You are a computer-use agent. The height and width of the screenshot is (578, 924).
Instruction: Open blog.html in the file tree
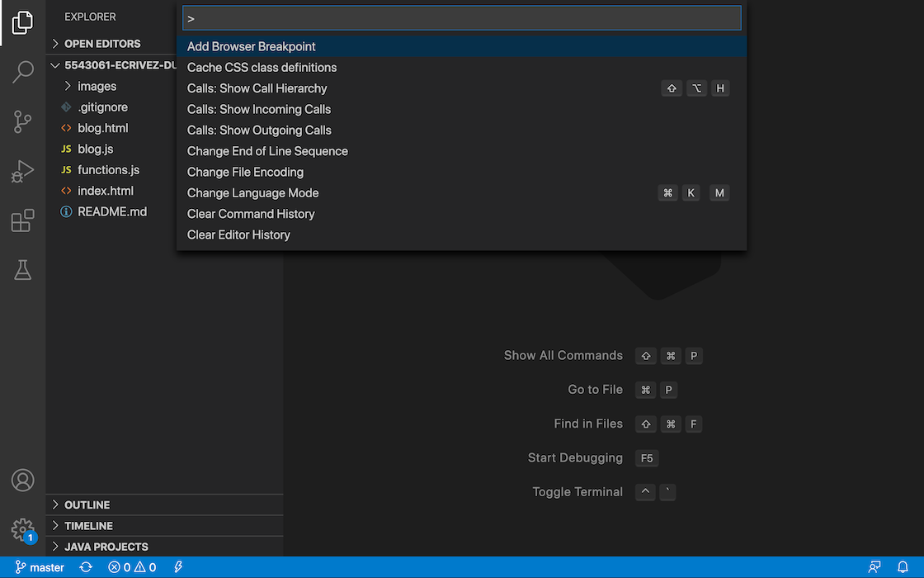pyautogui.click(x=102, y=128)
